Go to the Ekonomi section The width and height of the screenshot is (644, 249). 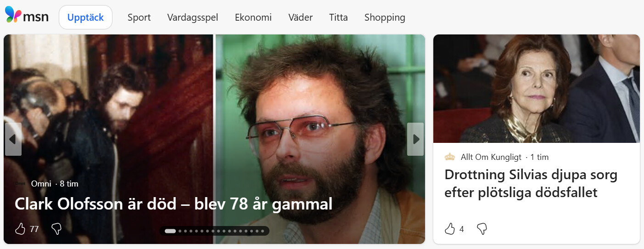coord(253,17)
